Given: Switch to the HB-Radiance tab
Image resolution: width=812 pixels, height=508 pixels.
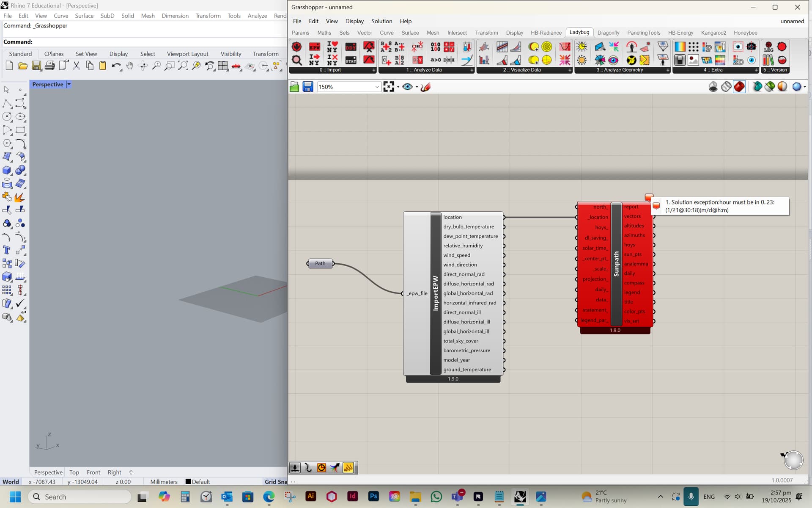Looking at the screenshot, I should [x=546, y=33].
